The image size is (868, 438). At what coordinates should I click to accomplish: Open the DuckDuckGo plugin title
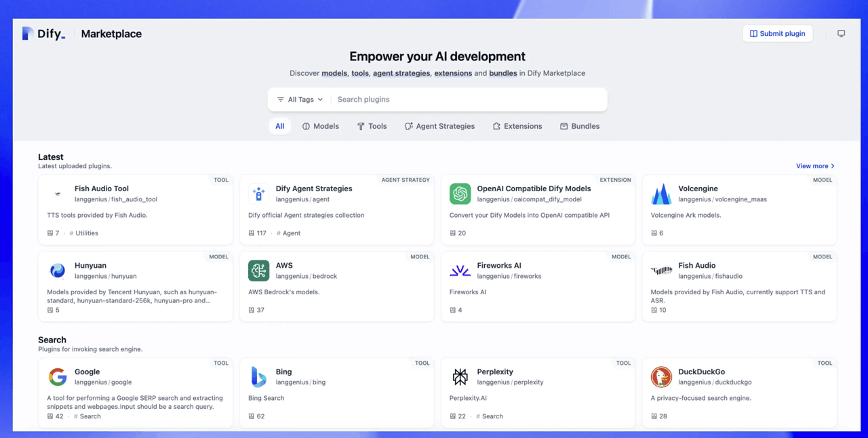coord(701,372)
